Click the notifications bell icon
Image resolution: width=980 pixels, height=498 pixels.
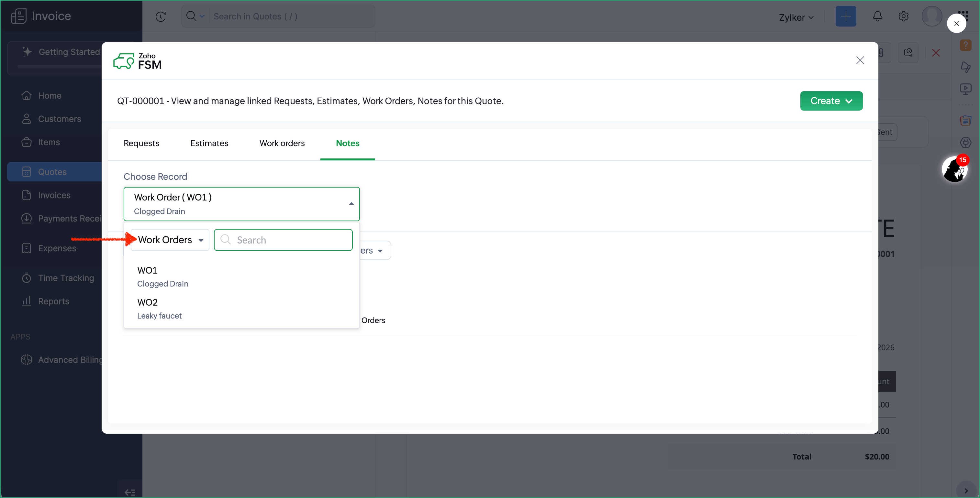(877, 16)
